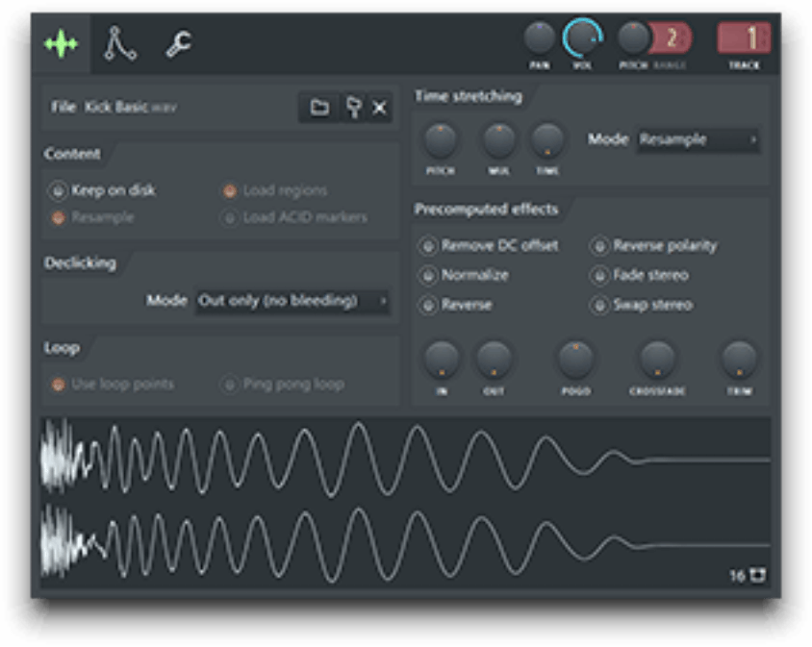
Task: Click the Loop section heading
Action: click(62, 348)
